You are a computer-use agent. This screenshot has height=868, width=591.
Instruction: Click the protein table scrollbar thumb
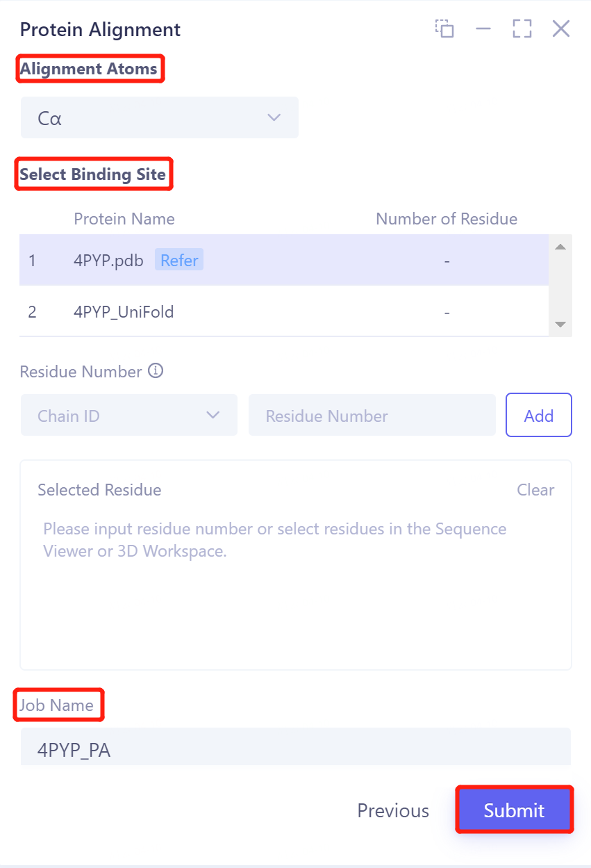(560, 285)
